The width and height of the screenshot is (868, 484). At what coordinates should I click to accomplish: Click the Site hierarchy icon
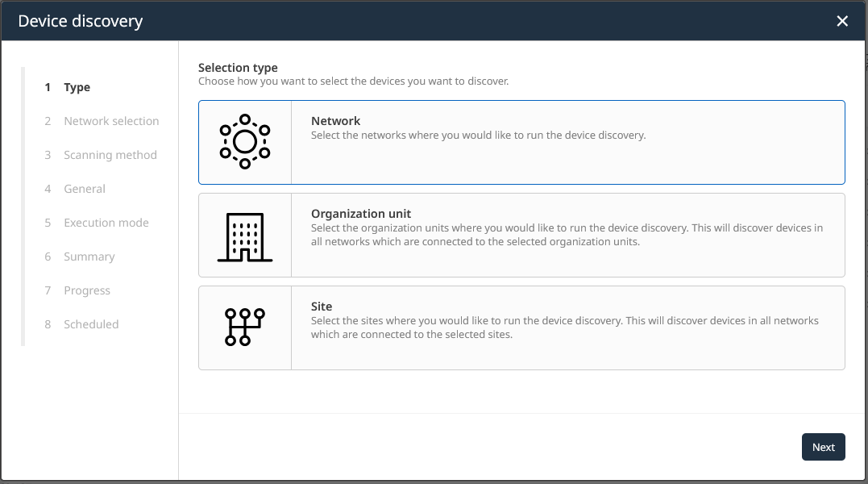245,328
